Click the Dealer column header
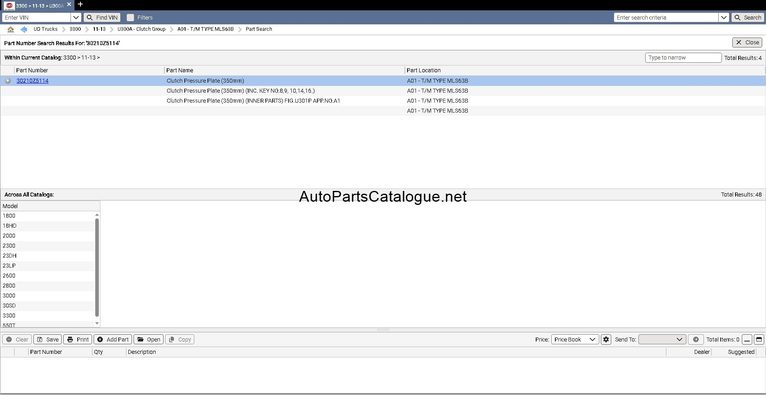The height and width of the screenshot is (395, 766). [x=702, y=352]
